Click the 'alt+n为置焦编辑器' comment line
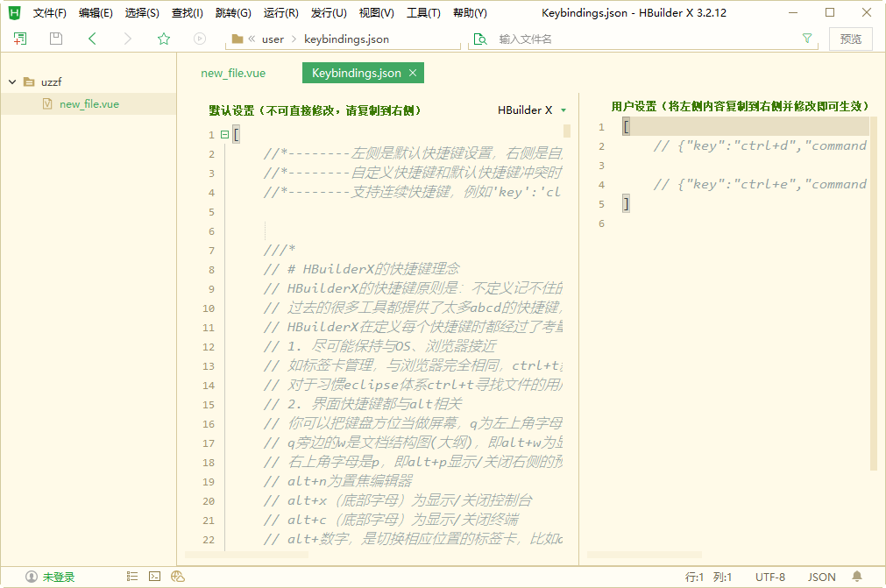The image size is (886, 588). tap(338, 481)
